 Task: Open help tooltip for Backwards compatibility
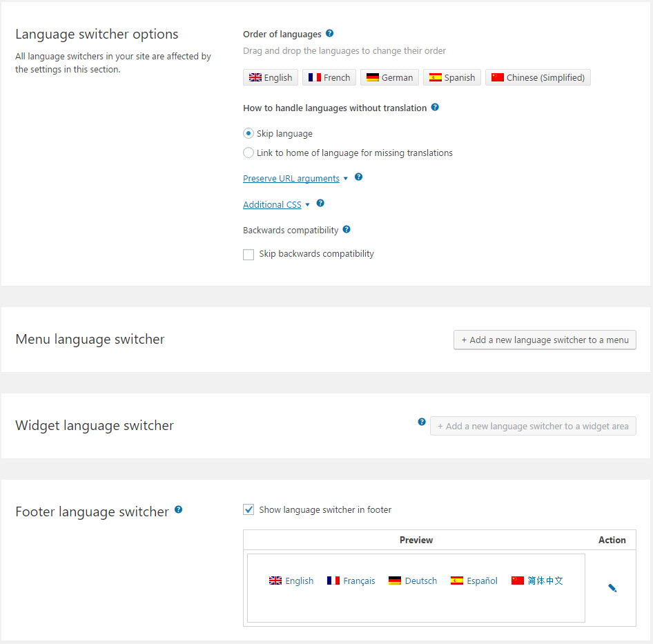[346, 229]
